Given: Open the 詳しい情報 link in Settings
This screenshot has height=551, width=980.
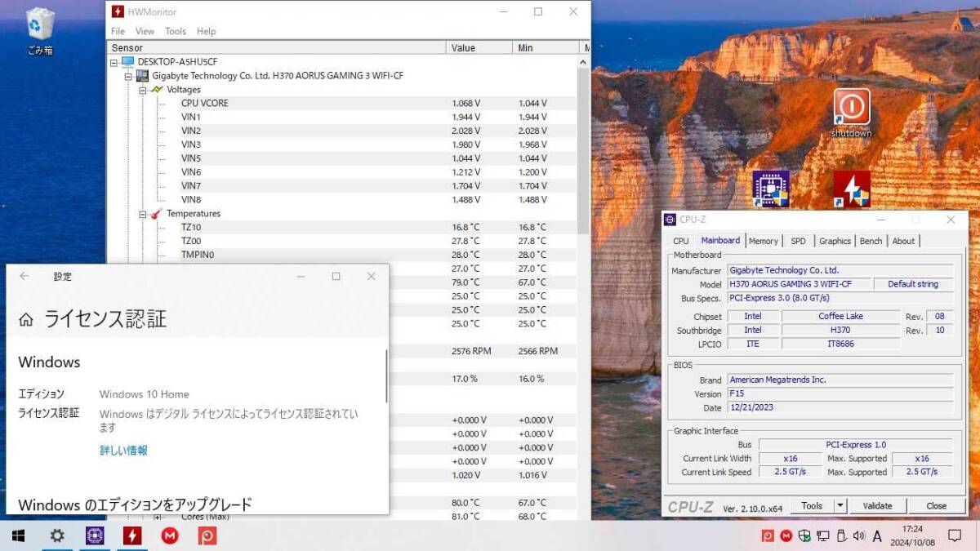Looking at the screenshot, I should click(123, 451).
